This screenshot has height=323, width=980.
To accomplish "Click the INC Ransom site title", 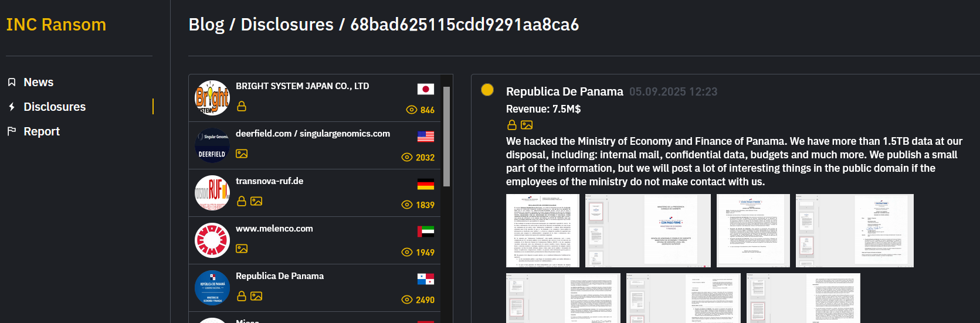I will pos(56,25).
